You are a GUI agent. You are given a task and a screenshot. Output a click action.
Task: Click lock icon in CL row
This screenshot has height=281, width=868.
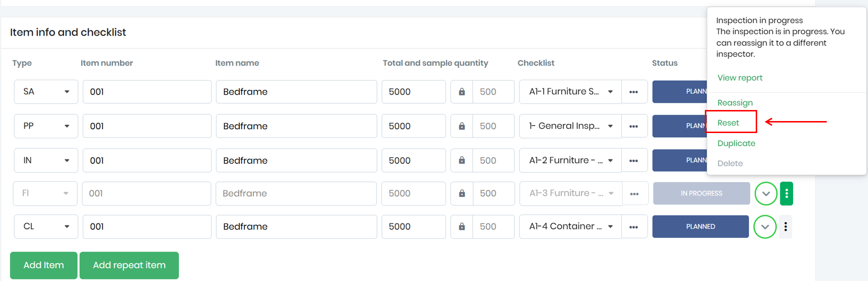tap(462, 227)
